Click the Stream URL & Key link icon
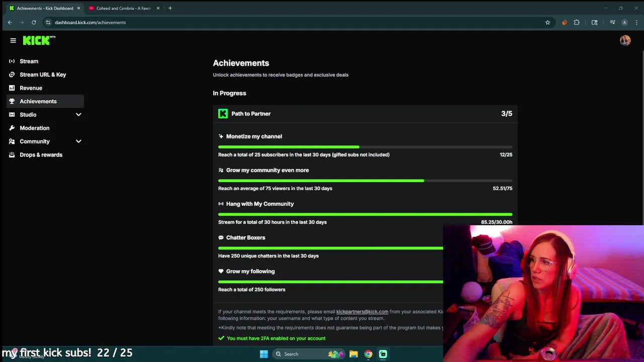The height and width of the screenshot is (362, 644). click(12, 74)
